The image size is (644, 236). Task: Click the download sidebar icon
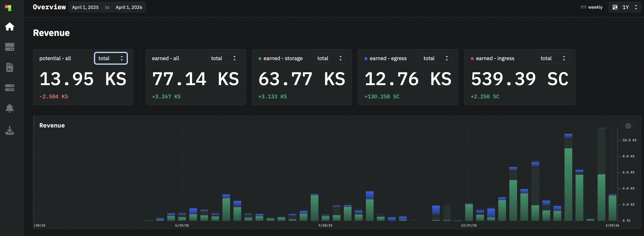[9, 130]
